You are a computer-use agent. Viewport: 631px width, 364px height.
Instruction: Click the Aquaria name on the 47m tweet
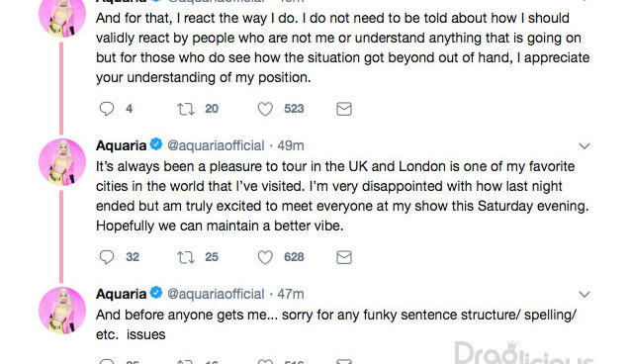(121, 294)
